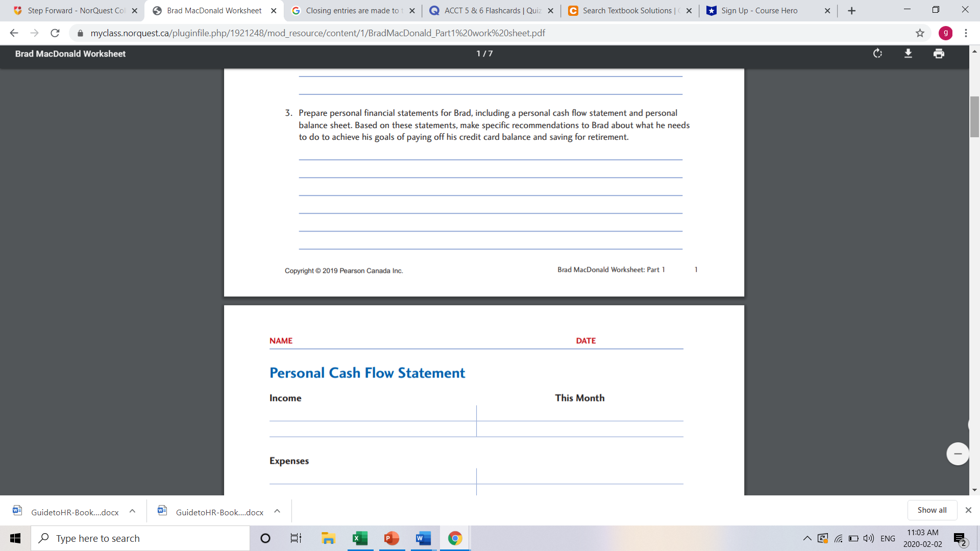The height and width of the screenshot is (551, 980).
Task: Open a new browser tab
Action: [851, 11]
